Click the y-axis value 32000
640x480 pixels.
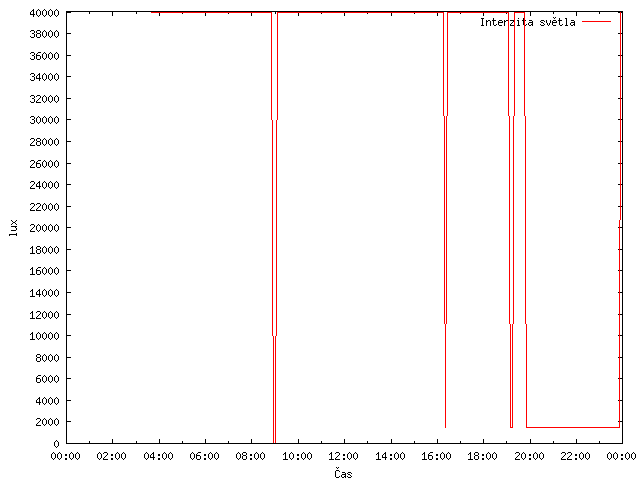pos(44,99)
